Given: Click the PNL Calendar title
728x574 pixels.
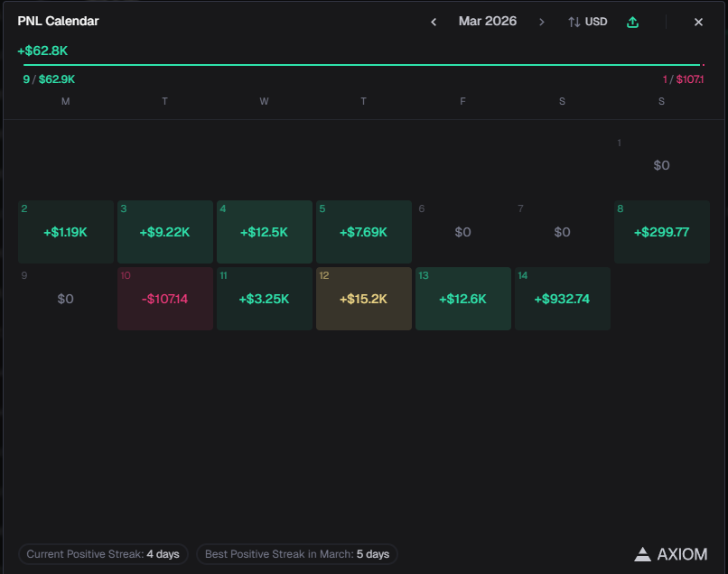Looking at the screenshot, I should [x=58, y=22].
